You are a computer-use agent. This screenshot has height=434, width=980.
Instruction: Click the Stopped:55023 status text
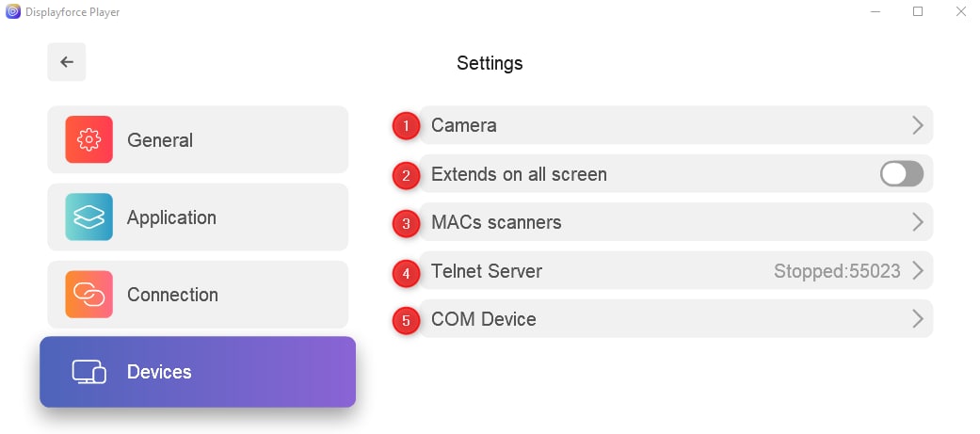(837, 271)
